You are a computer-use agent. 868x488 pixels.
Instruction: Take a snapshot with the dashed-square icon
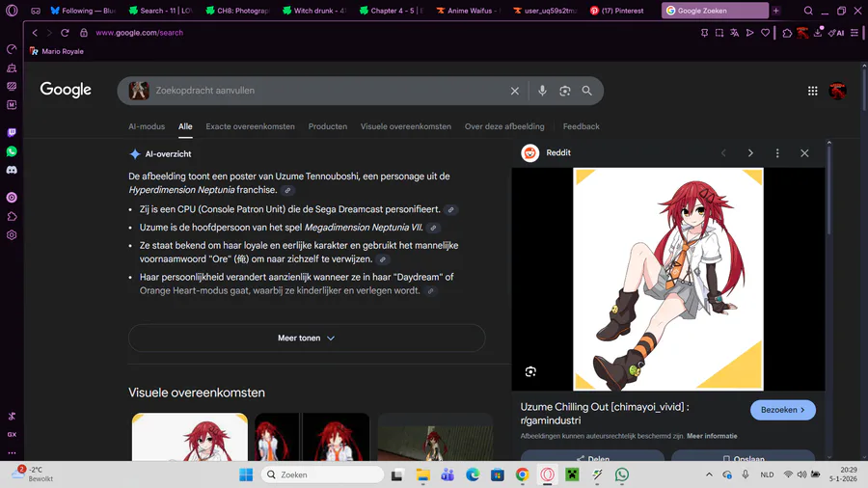point(719,33)
